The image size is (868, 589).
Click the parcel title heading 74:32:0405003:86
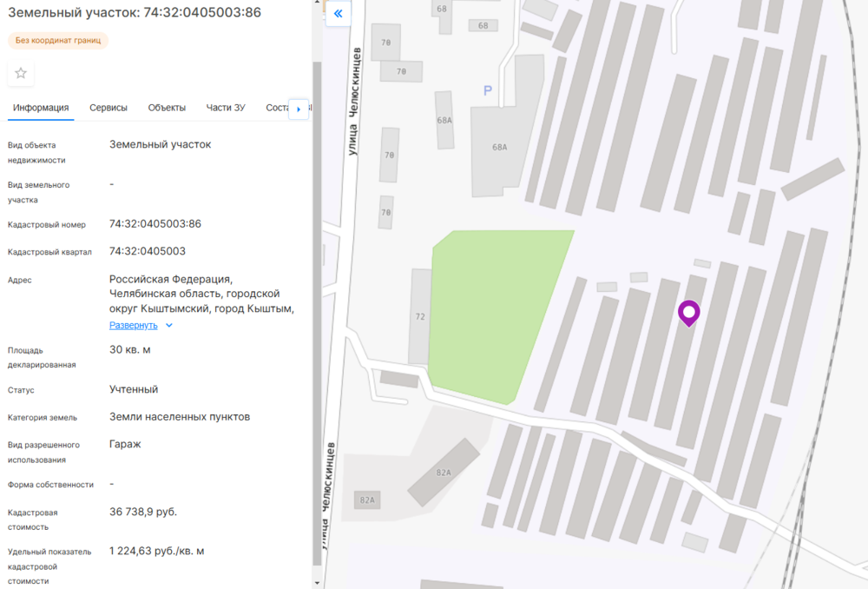click(135, 13)
